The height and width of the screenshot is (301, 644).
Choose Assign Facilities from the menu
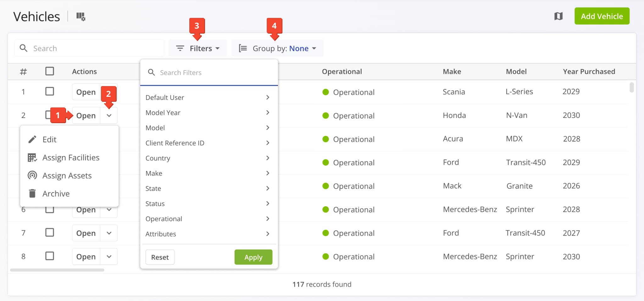[69, 157]
